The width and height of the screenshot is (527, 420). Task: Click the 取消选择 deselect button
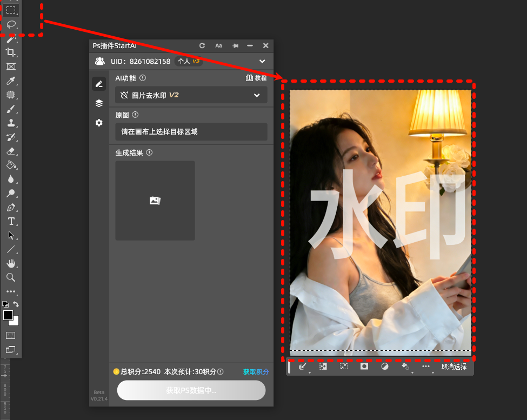(x=454, y=366)
